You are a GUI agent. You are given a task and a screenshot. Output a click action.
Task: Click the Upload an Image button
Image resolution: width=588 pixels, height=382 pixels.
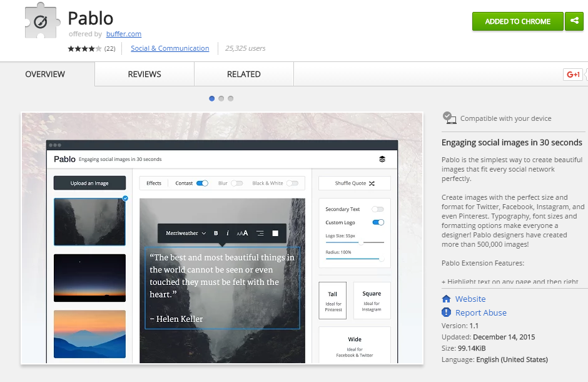point(89,183)
